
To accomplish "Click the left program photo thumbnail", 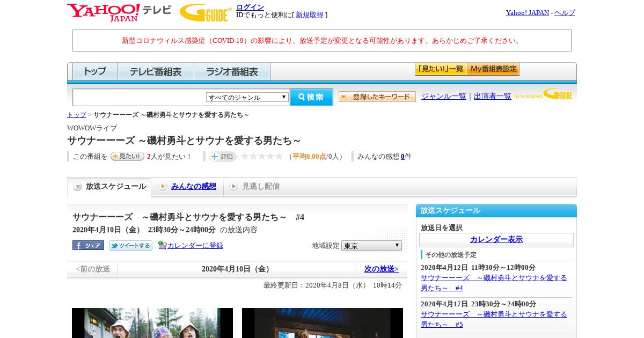I will (152, 323).
